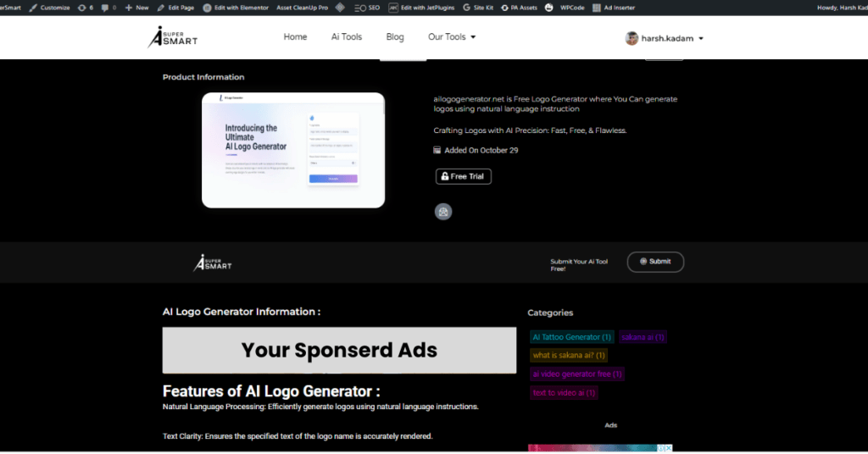Open Ad Inserter menu
The width and height of the screenshot is (868, 454).
[x=614, y=8]
